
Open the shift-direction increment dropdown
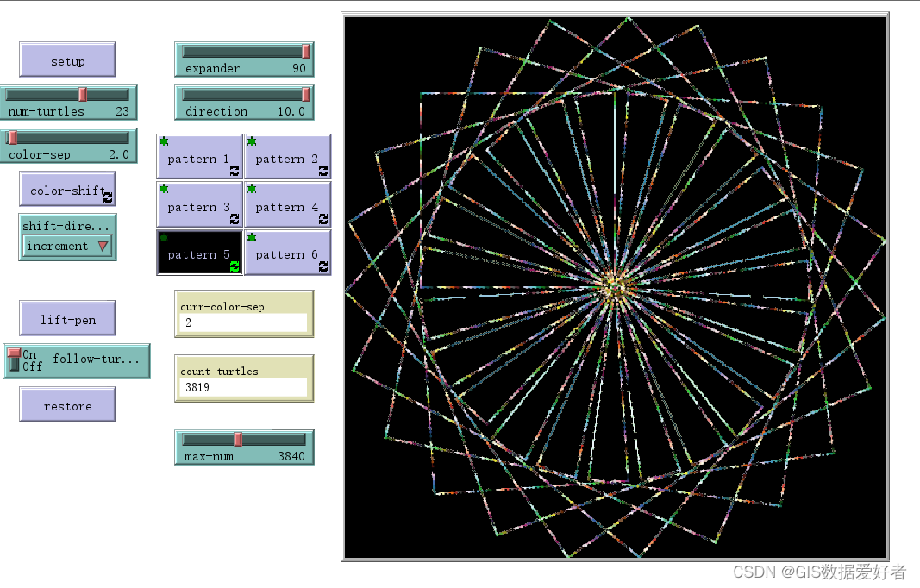click(x=68, y=246)
